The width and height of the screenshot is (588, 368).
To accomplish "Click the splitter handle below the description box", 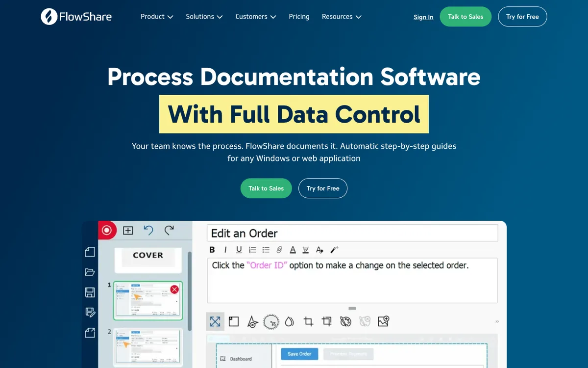I will point(352,309).
